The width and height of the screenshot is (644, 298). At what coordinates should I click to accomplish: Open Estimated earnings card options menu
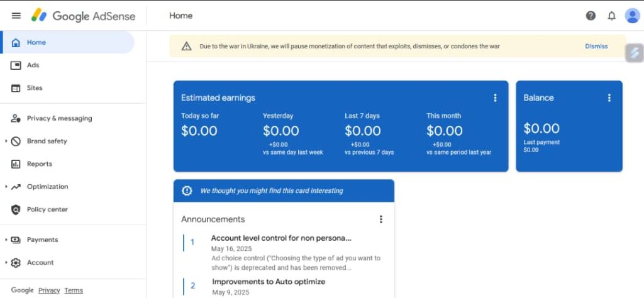pos(495,97)
